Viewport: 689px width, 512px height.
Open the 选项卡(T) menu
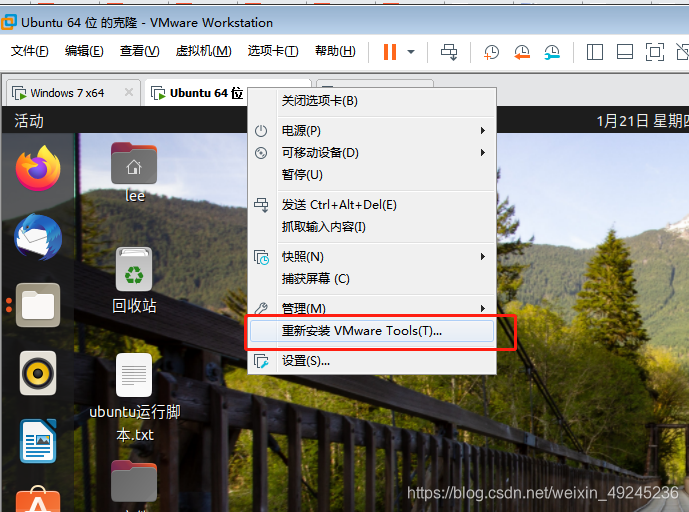coord(273,51)
